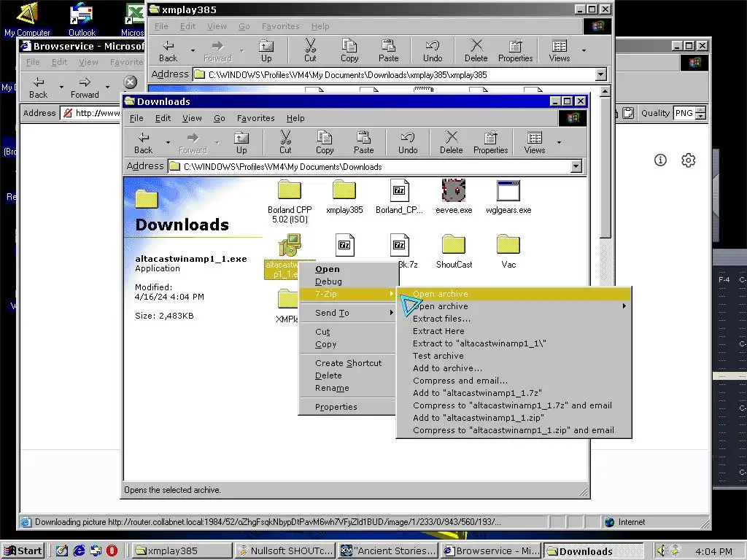
Task: Click Views in the Downloads window toolbar
Action: coord(535,143)
